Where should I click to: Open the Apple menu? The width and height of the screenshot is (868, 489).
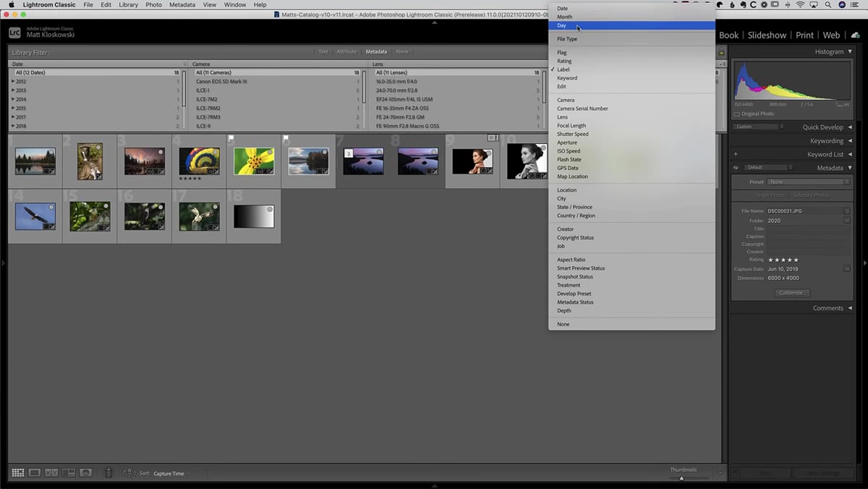(12, 5)
